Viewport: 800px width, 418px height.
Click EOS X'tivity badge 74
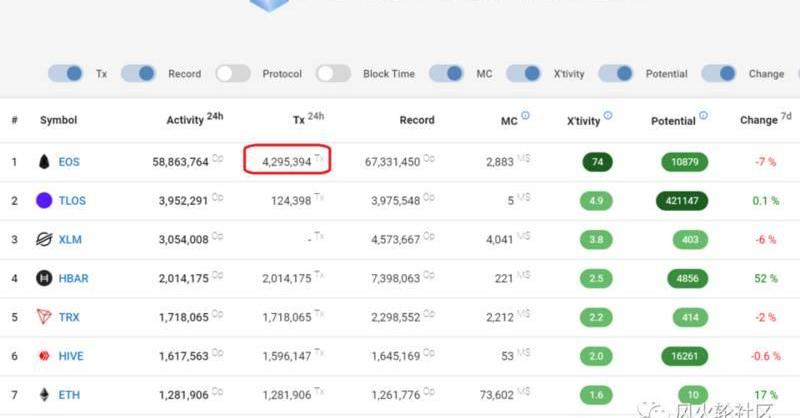pos(597,162)
